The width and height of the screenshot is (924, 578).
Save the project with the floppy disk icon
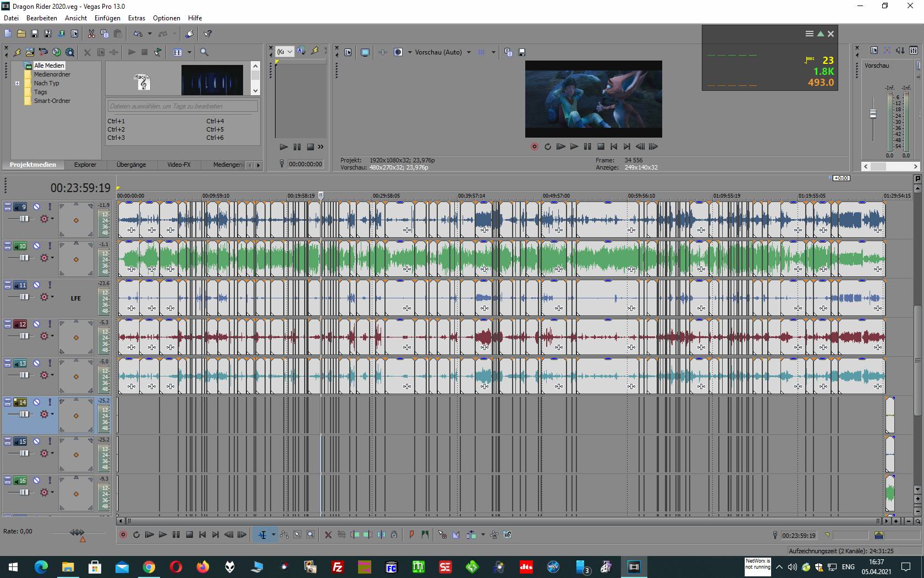[x=35, y=34]
